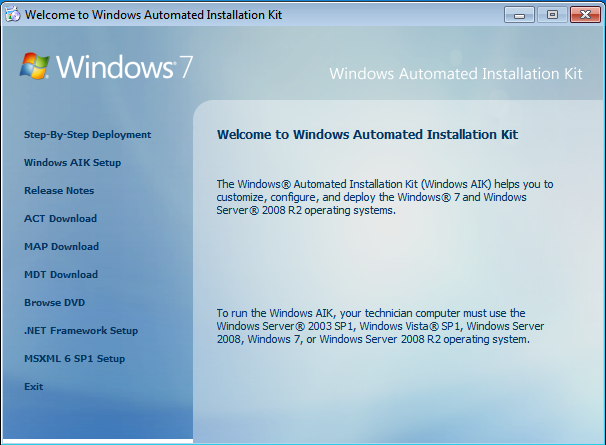This screenshot has width=606, height=445.
Task: Start .NET Framework Setup
Action: pos(81,331)
